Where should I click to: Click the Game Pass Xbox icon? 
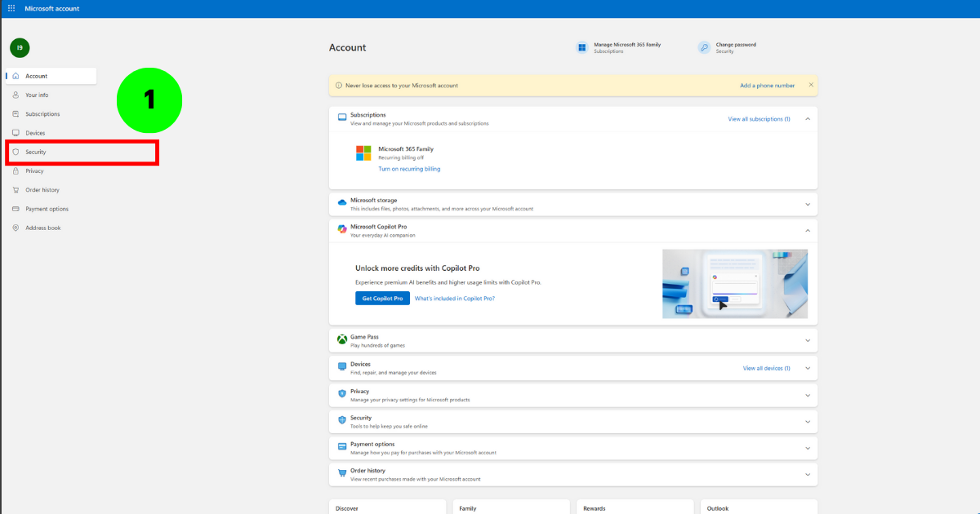pyautogui.click(x=342, y=339)
